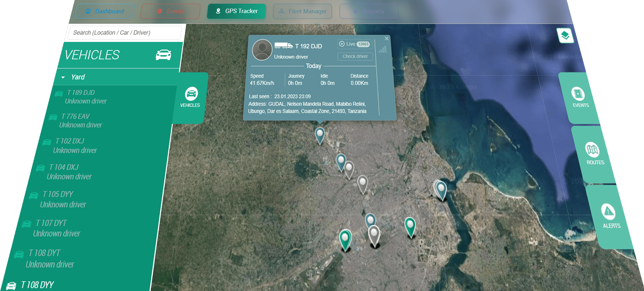Switch to the Dashboard tab
Viewport: 644px width, 291px height.
pos(105,11)
